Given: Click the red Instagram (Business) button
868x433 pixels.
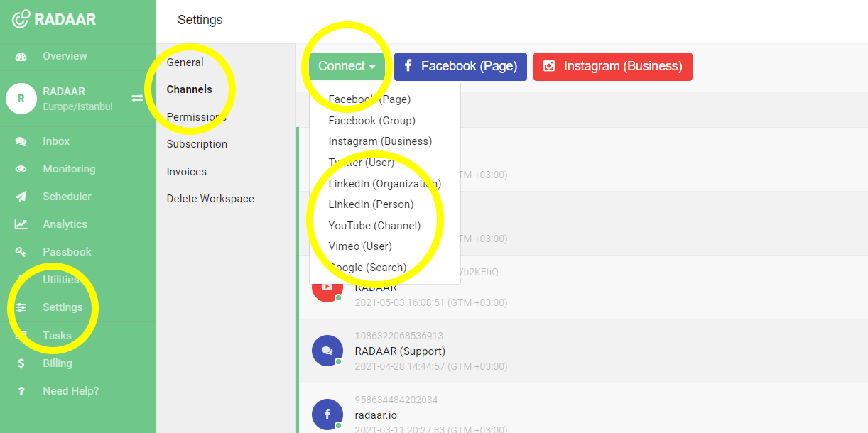Looking at the screenshot, I should click(613, 66).
